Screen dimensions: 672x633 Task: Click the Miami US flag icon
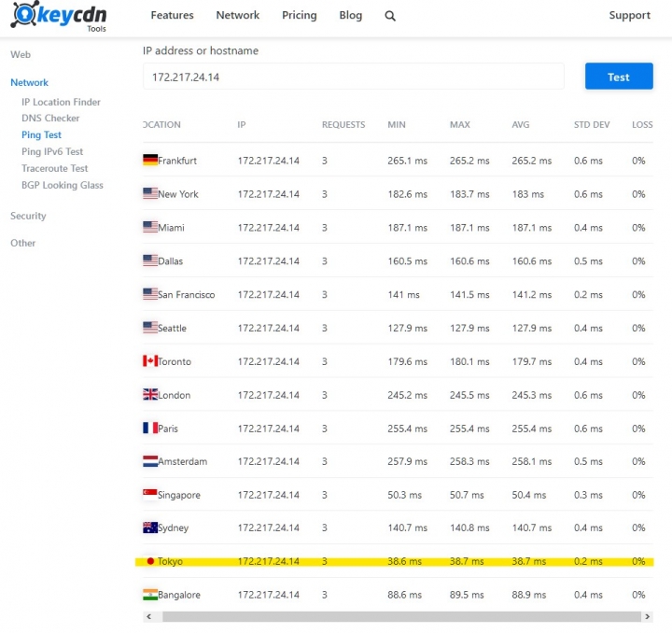click(150, 227)
